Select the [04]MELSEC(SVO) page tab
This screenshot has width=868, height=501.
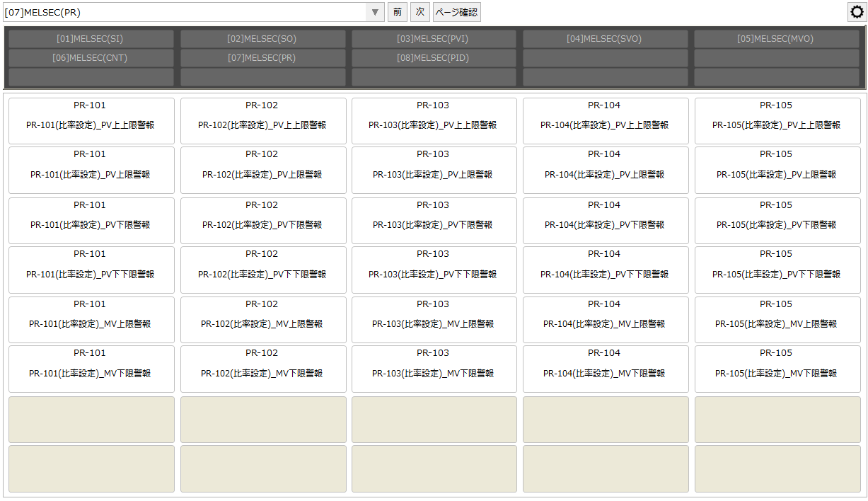click(x=605, y=39)
